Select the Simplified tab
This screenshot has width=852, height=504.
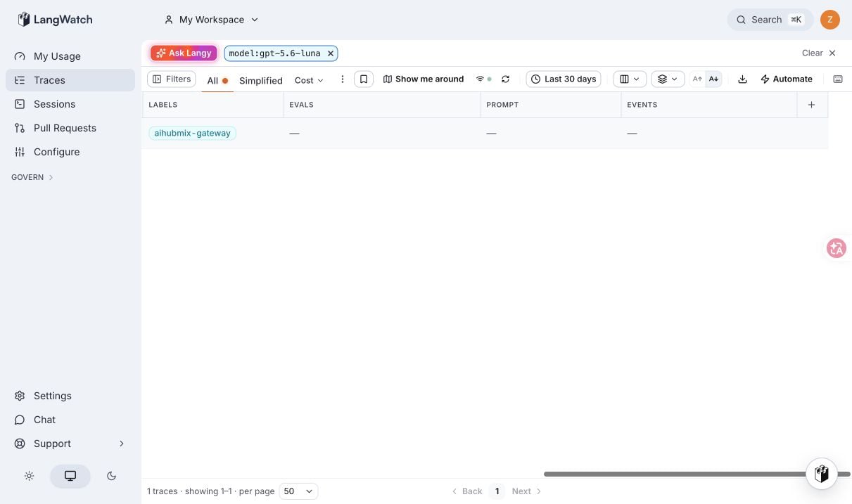[261, 80]
